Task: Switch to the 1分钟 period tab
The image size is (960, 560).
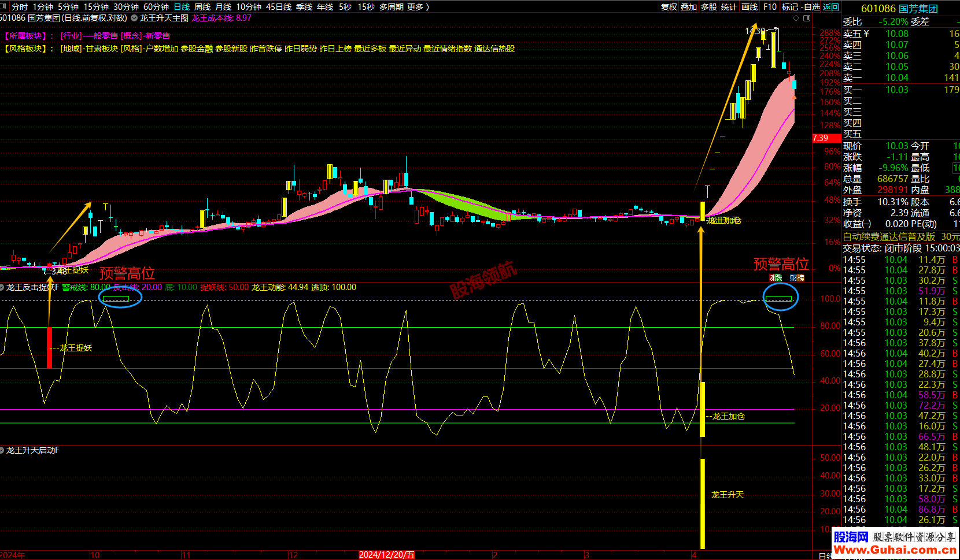Action: pyautogui.click(x=43, y=7)
